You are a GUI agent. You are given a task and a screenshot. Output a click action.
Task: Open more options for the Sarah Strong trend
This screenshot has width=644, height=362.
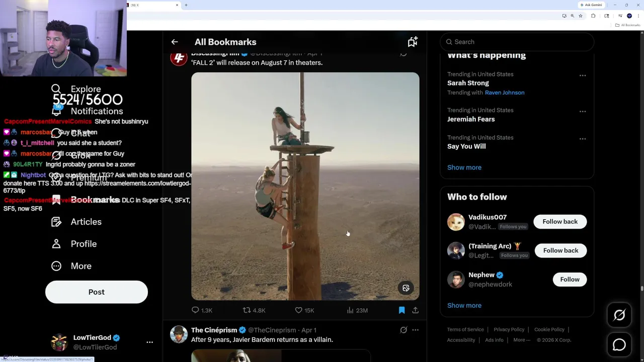coord(583,75)
